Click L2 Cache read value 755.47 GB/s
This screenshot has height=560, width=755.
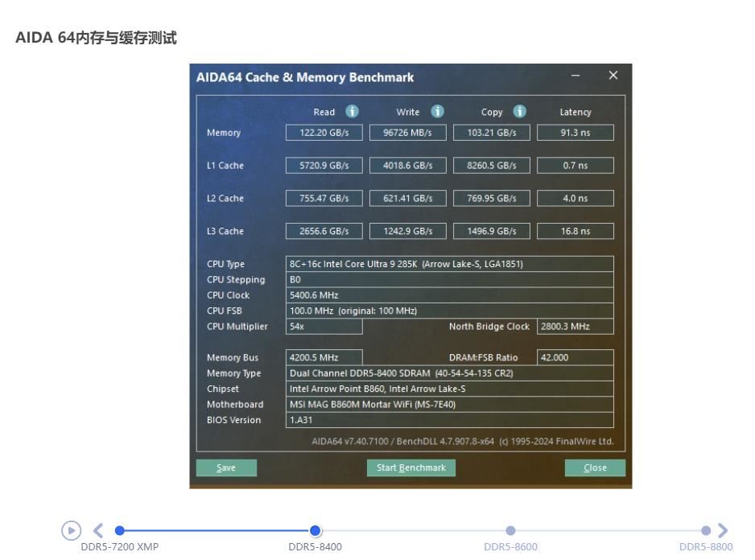tap(324, 198)
